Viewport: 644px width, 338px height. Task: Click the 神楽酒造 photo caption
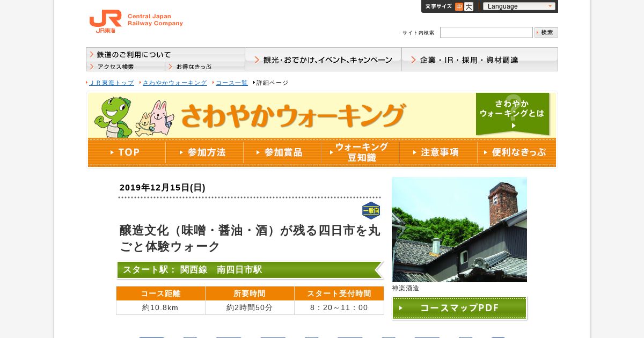click(x=405, y=288)
